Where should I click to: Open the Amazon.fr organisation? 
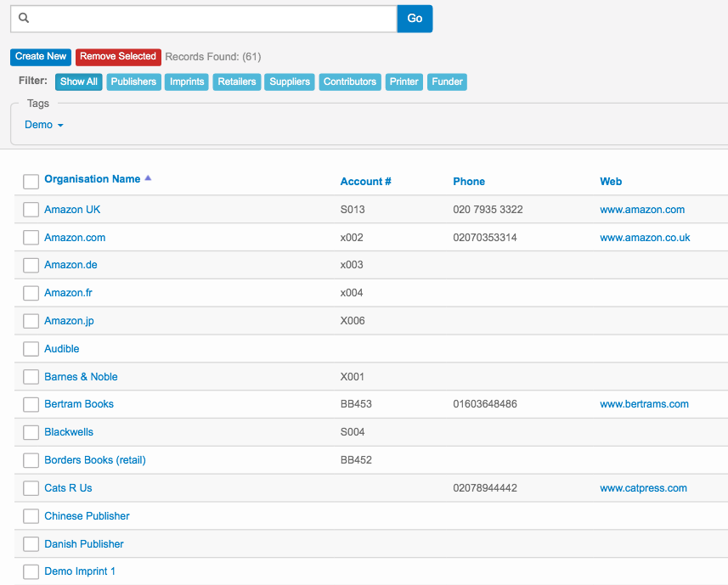[68, 293]
